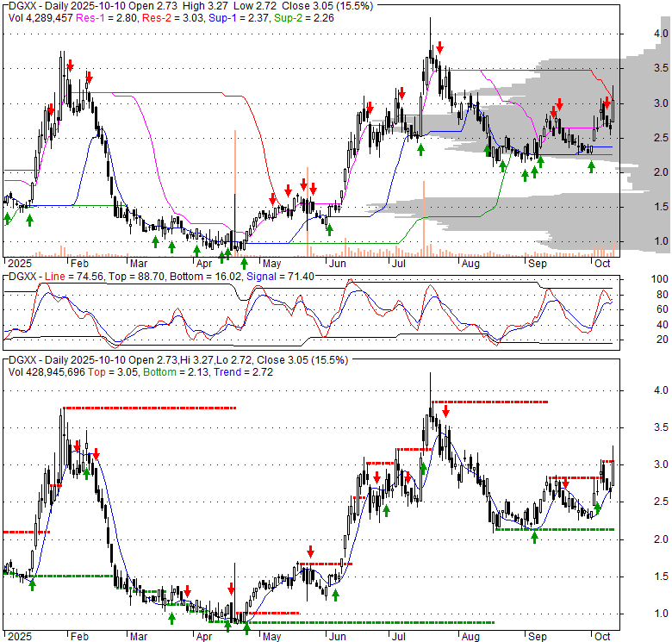Click 'Open 2.73' in top chart header
The width and height of the screenshot is (672, 642).
pyautogui.click(x=153, y=6)
